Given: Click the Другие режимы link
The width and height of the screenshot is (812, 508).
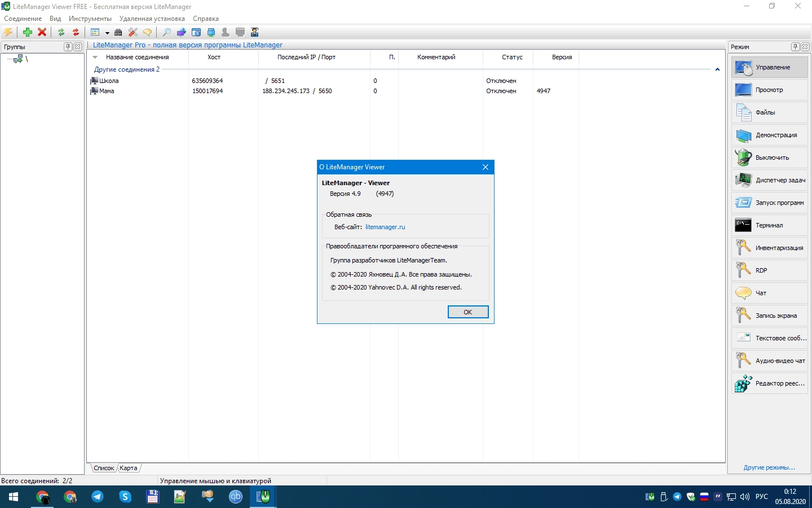Looking at the screenshot, I should click(x=769, y=467).
